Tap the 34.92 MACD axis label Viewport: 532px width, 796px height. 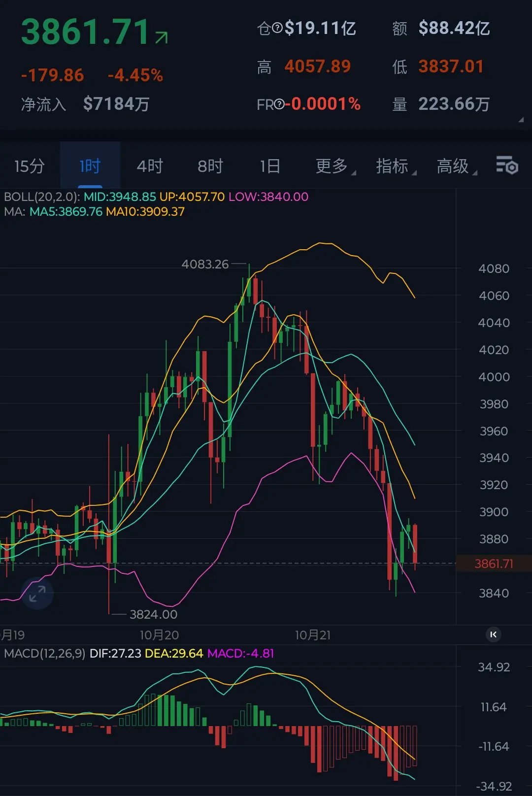494,667
